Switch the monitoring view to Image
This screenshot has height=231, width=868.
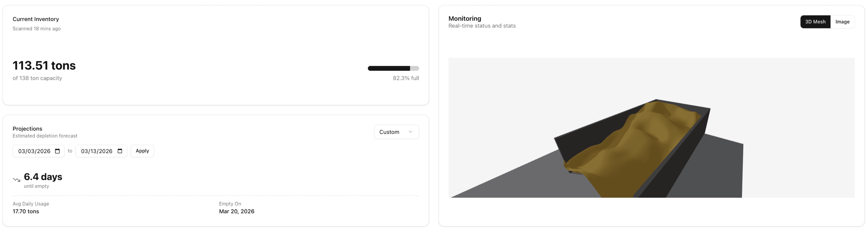coord(842,22)
